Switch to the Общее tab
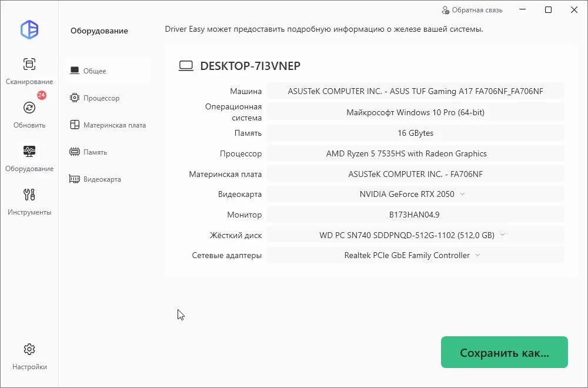This screenshot has height=388, width=588. point(108,71)
